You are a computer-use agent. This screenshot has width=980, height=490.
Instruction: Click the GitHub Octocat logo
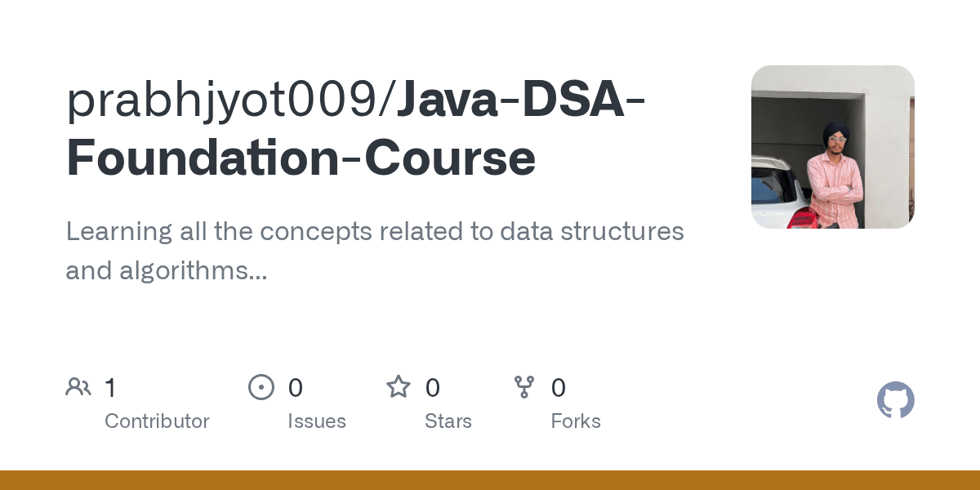pos(895,400)
